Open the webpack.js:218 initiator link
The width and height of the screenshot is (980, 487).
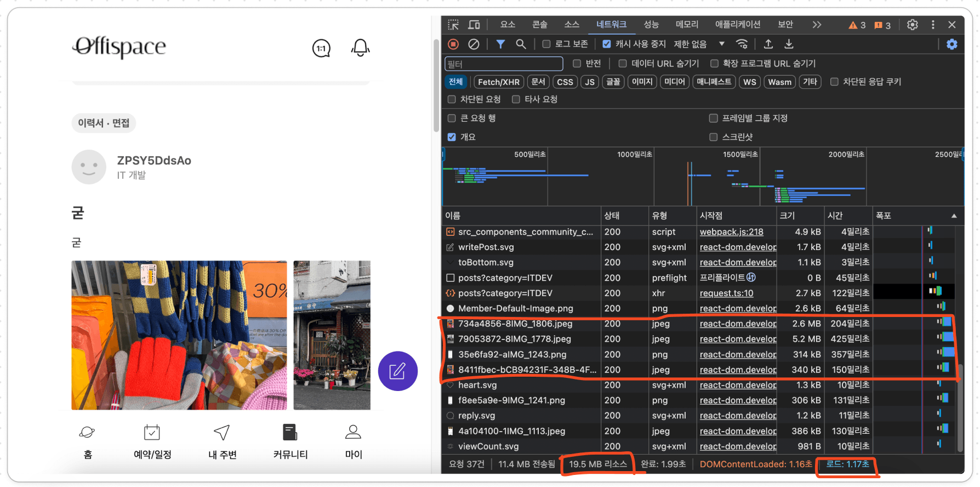click(731, 232)
